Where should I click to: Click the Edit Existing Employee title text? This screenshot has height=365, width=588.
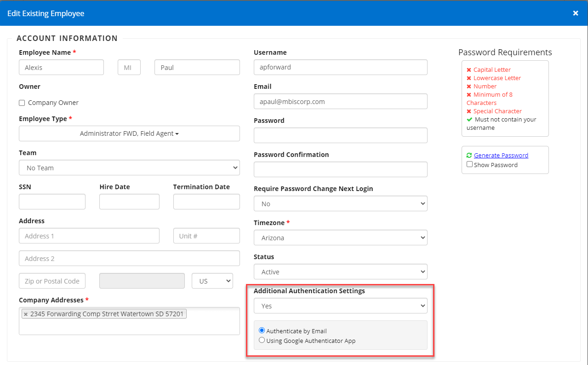click(x=46, y=13)
